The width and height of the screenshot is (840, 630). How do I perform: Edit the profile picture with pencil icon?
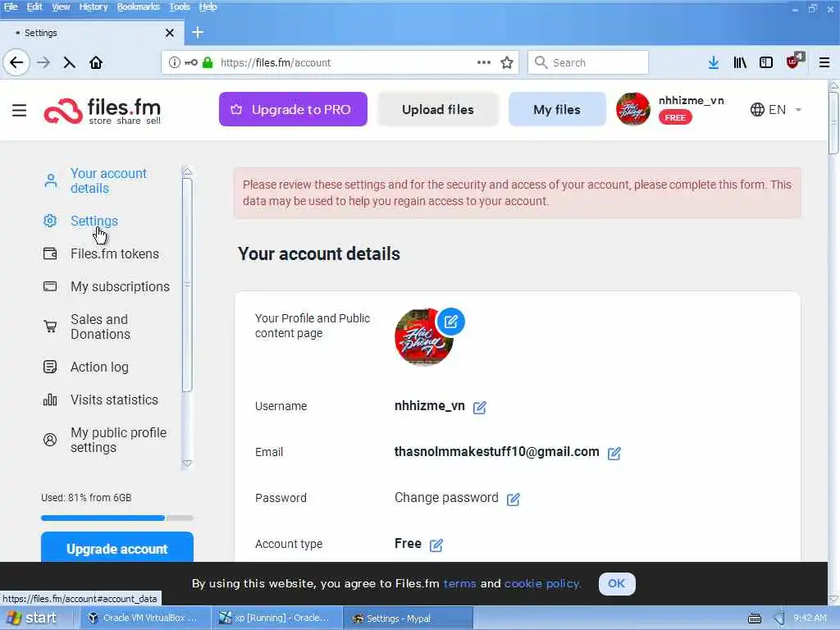coord(450,322)
